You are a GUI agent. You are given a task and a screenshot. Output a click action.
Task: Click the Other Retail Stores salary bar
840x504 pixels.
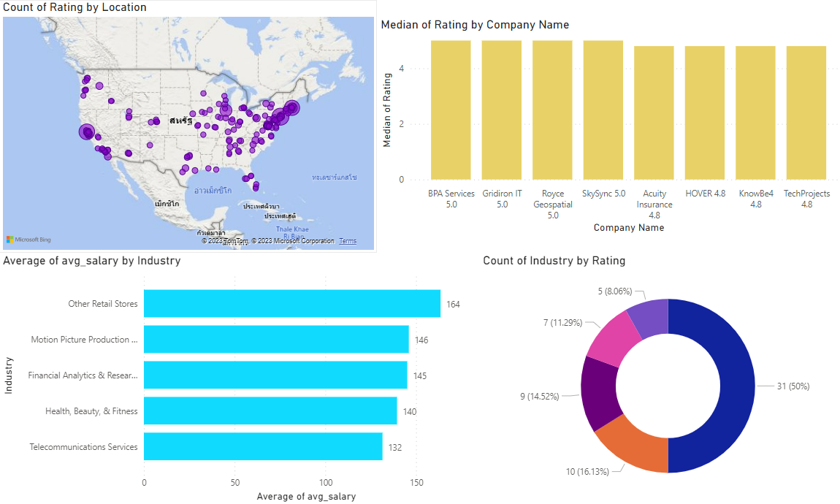(x=292, y=303)
